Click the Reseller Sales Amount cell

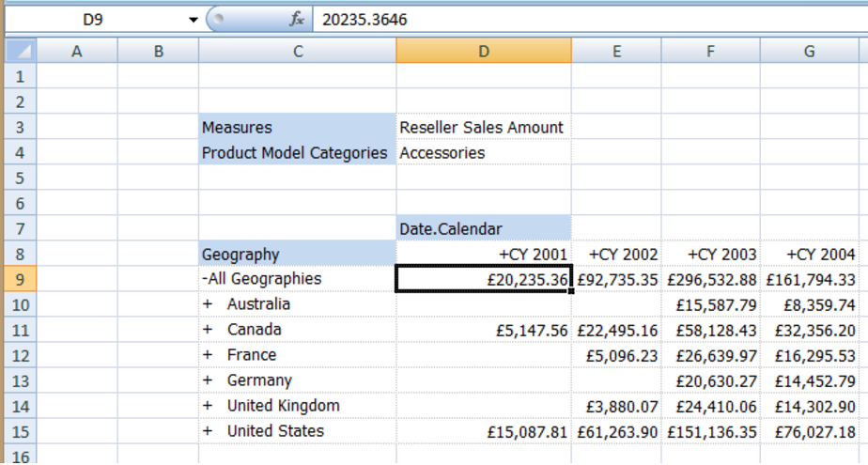(x=482, y=128)
